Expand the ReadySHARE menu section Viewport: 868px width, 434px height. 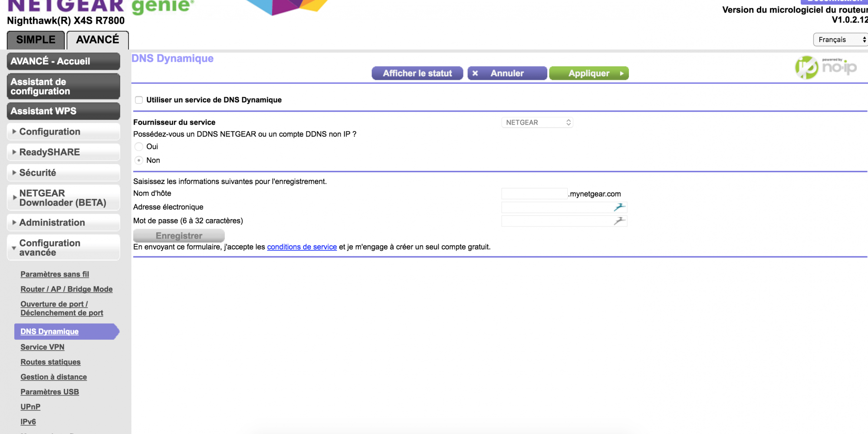coord(63,152)
